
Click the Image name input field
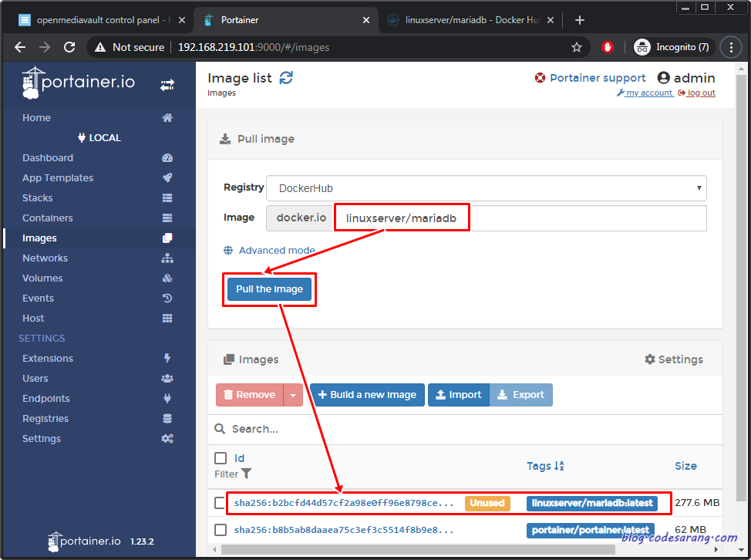(520, 218)
